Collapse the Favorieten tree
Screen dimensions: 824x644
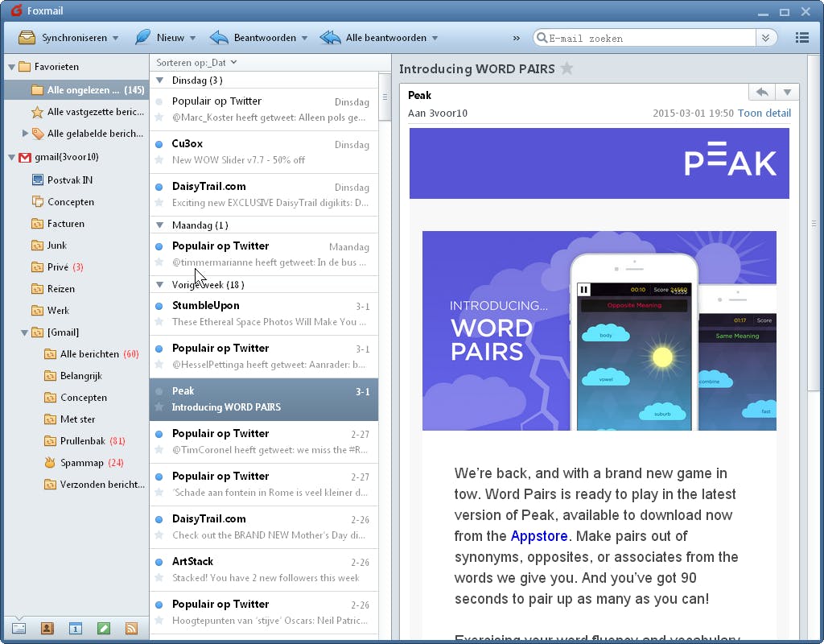[11, 68]
